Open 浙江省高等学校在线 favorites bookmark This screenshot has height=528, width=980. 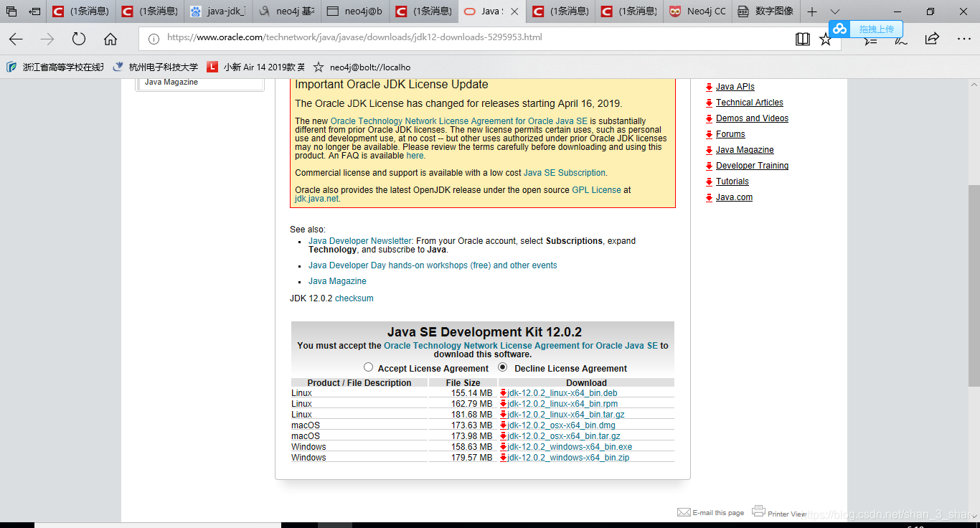[55, 67]
